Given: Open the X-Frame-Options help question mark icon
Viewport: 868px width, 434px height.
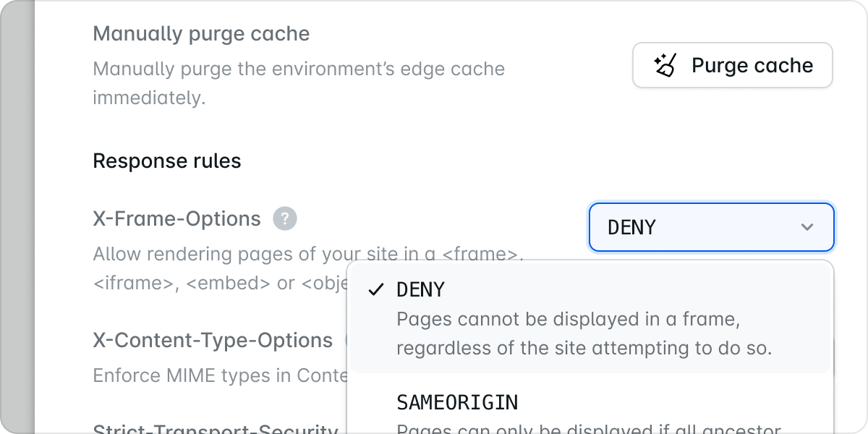Looking at the screenshot, I should [x=285, y=218].
